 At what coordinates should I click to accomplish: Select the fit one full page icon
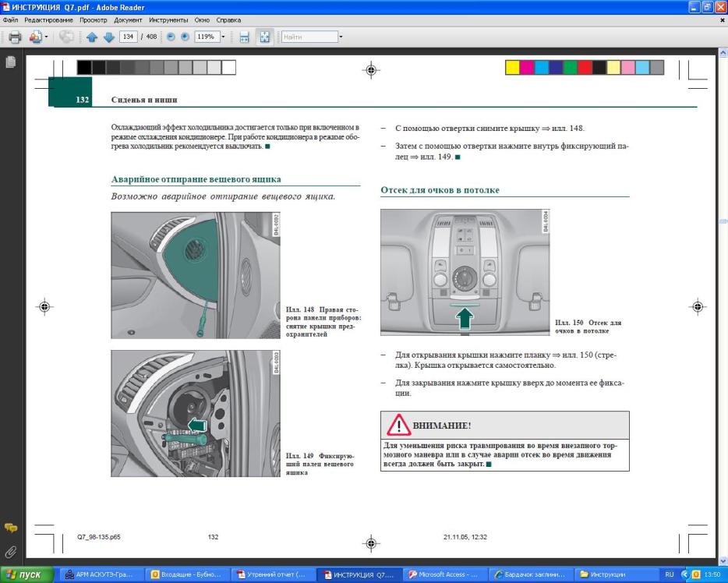tap(264, 37)
